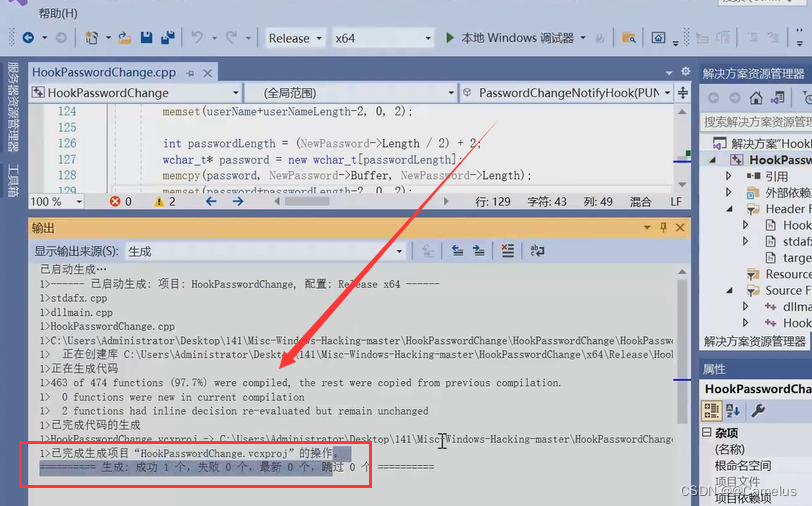Save the current file with the floppy icon
Screen dimensions: 812x506
click(147, 37)
